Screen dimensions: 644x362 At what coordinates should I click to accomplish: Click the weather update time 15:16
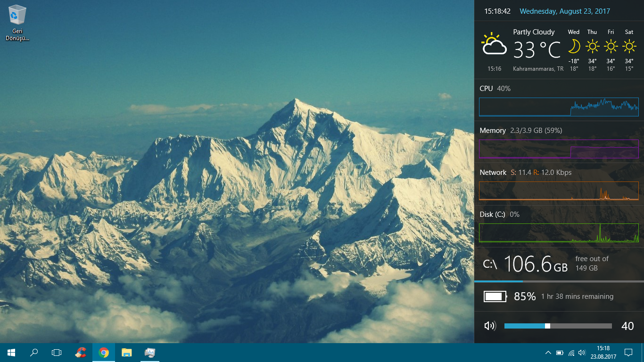[494, 69]
